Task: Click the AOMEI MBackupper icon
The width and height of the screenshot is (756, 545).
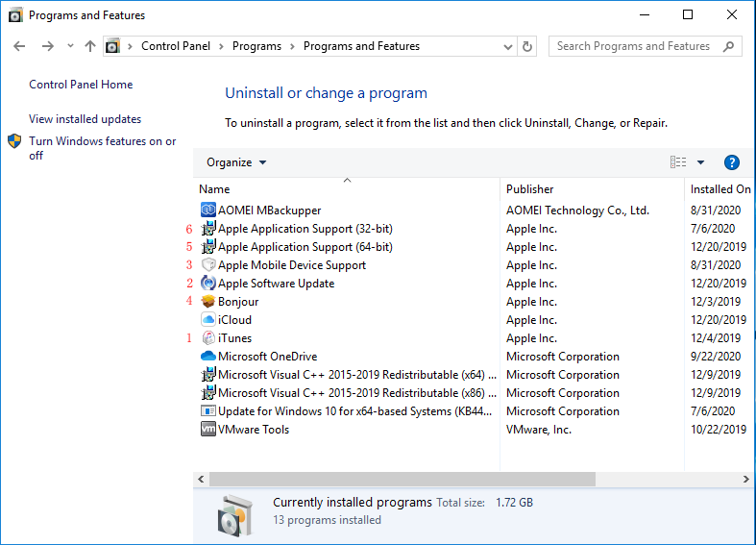Action: tap(208, 211)
